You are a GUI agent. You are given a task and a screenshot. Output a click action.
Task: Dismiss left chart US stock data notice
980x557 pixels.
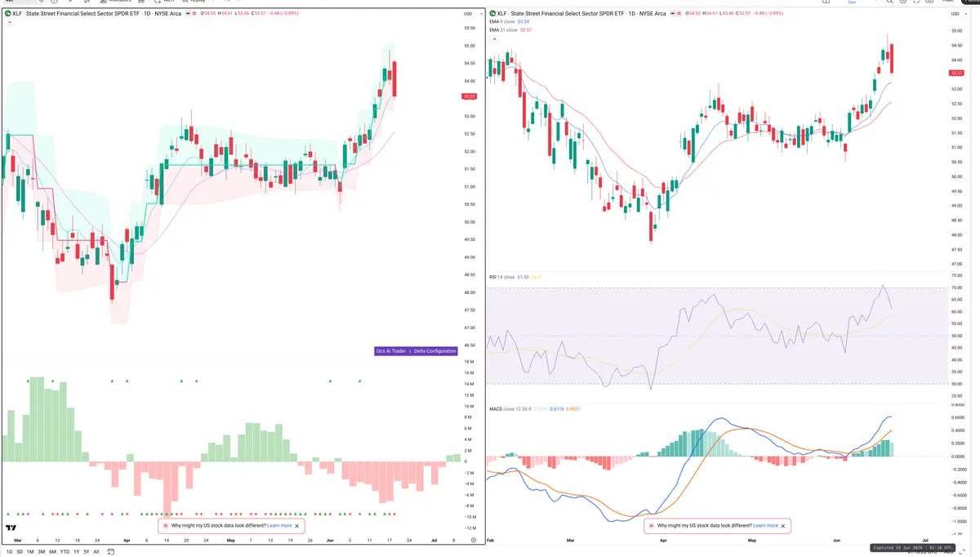point(297,526)
